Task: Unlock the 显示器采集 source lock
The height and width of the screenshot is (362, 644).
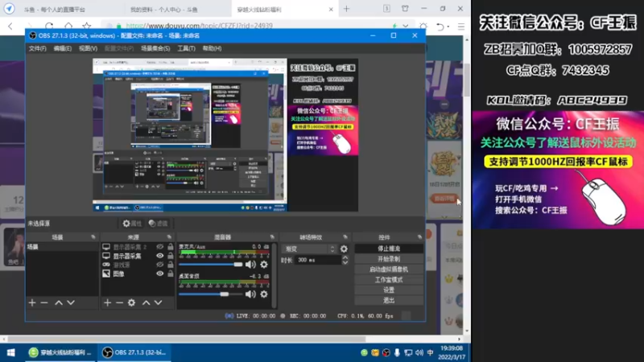Action: coord(171,256)
